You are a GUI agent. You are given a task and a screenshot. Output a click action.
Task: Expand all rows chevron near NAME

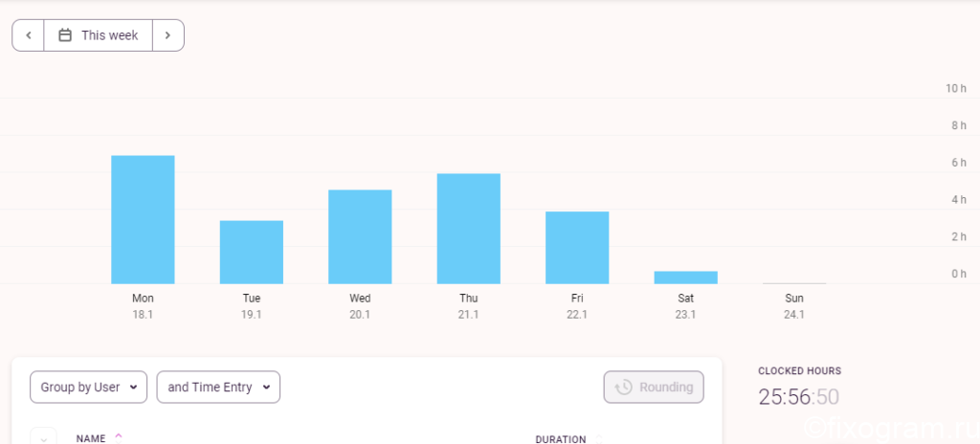pyautogui.click(x=44, y=438)
